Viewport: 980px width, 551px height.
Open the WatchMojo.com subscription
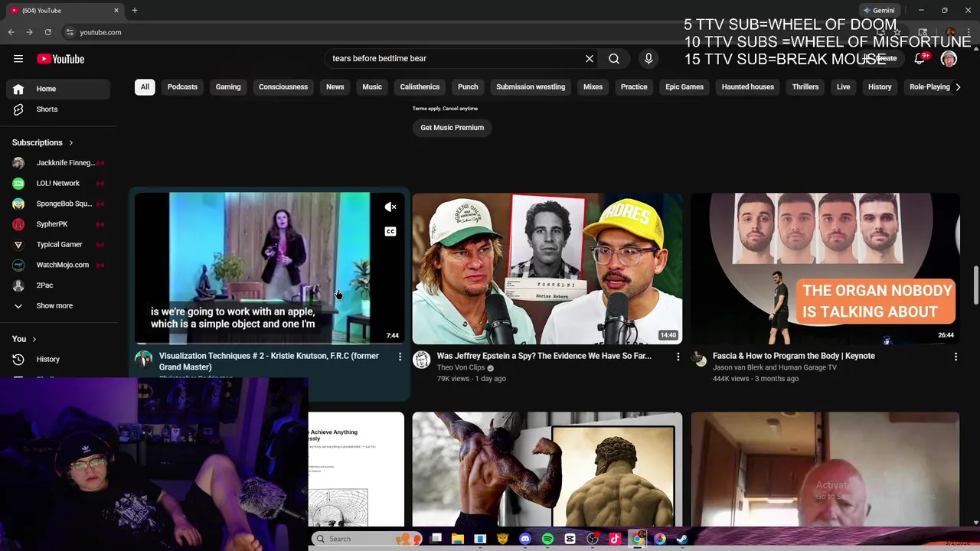click(58, 265)
